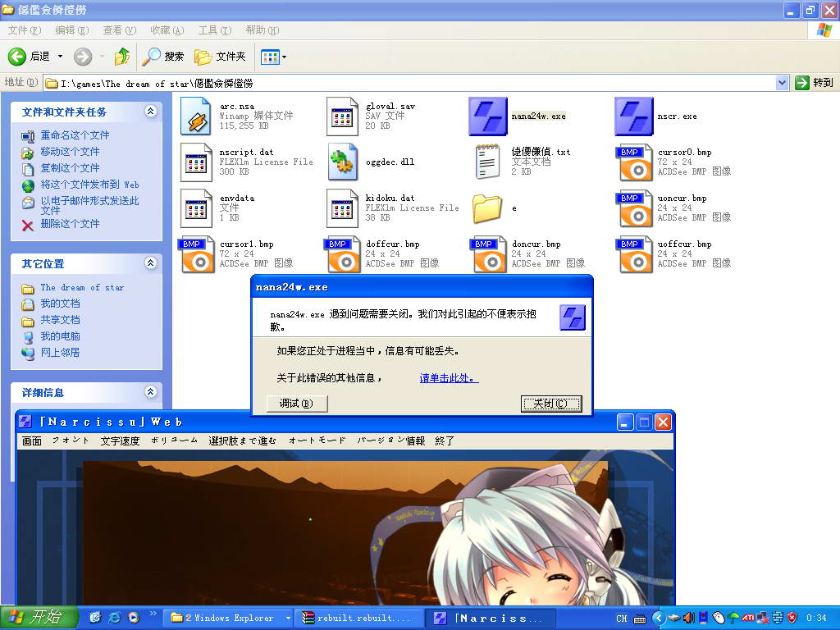Toggle the 文件夹 folders pane

[220, 57]
